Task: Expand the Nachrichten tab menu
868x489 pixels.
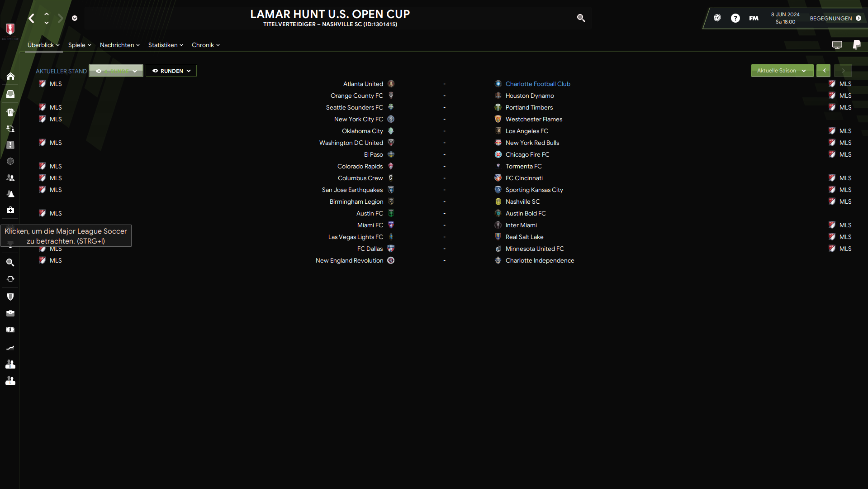Action: 120,45
